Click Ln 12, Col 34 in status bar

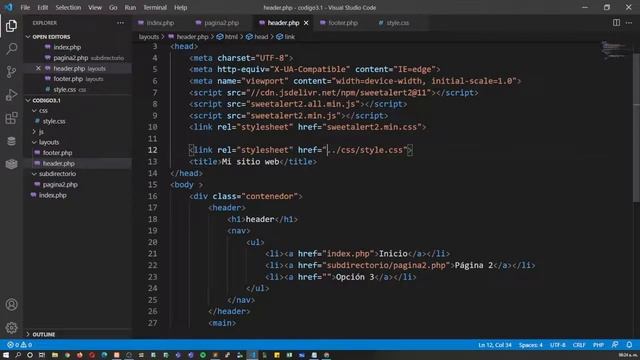pyautogui.click(x=495, y=345)
